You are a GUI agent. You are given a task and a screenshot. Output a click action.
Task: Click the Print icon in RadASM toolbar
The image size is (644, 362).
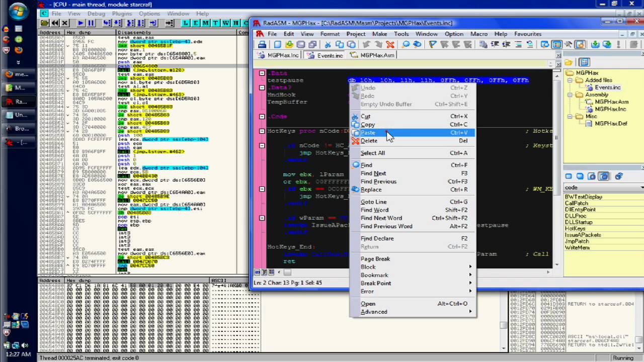coord(262,44)
